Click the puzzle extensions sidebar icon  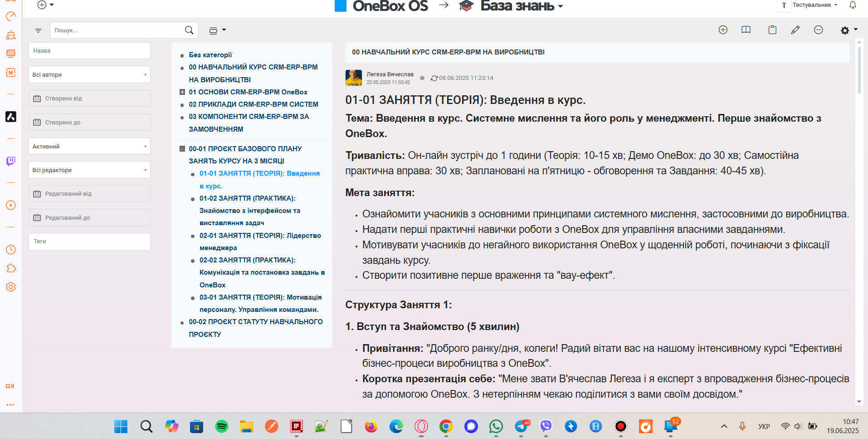(x=11, y=268)
